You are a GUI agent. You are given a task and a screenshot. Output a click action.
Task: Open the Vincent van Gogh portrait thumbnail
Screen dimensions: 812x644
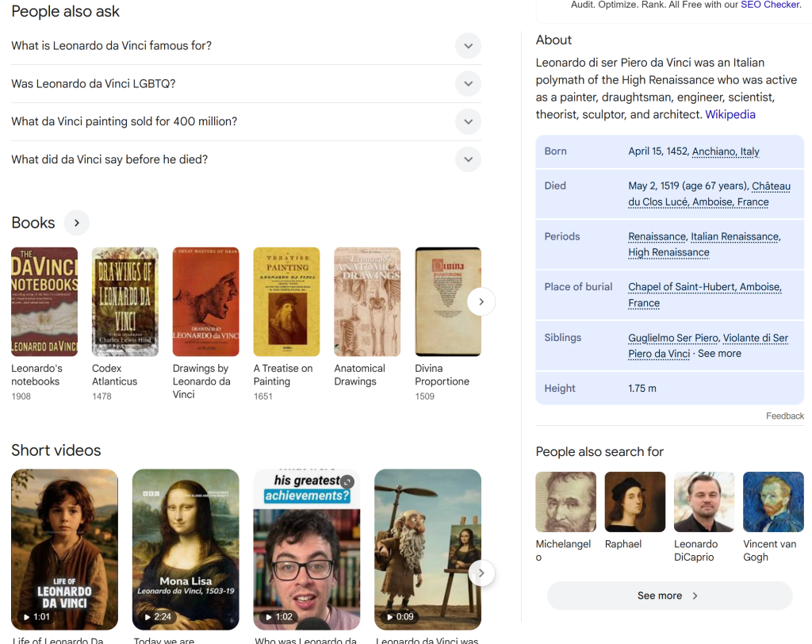coord(773,502)
